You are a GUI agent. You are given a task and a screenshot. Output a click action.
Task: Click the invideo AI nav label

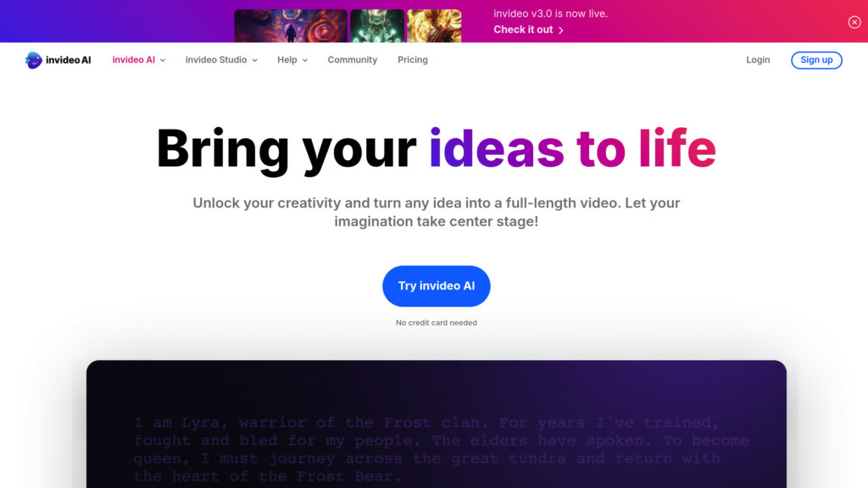click(x=133, y=60)
